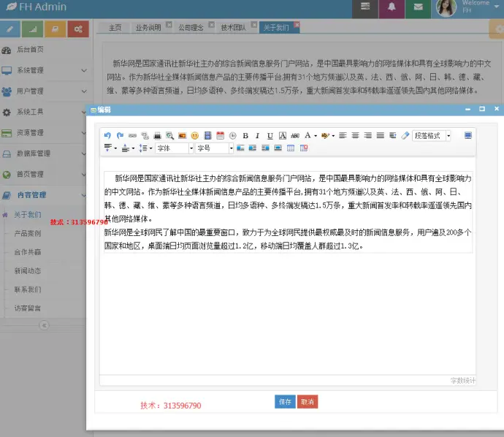Open the font color dropdown arrow
Screen dimensions: 504x437
(316, 136)
